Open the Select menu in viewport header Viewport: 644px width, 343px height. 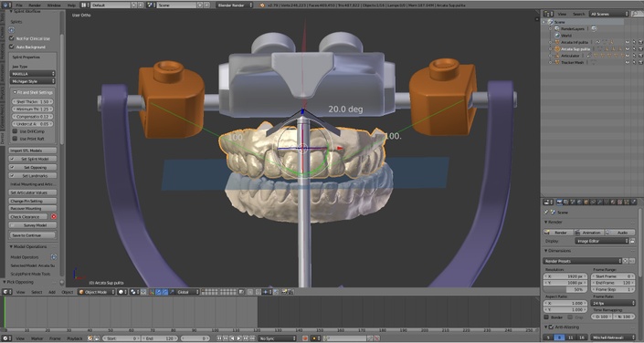coord(37,292)
